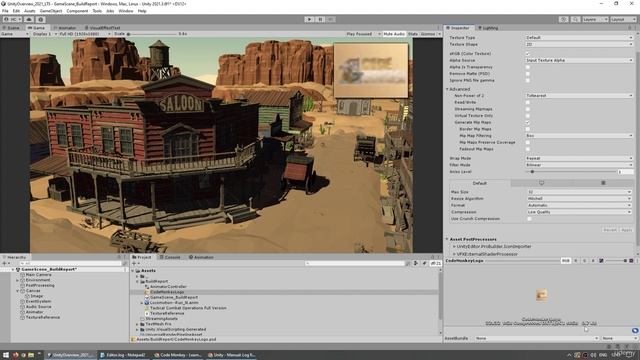Open the Layout dropdown

pos(623,19)
